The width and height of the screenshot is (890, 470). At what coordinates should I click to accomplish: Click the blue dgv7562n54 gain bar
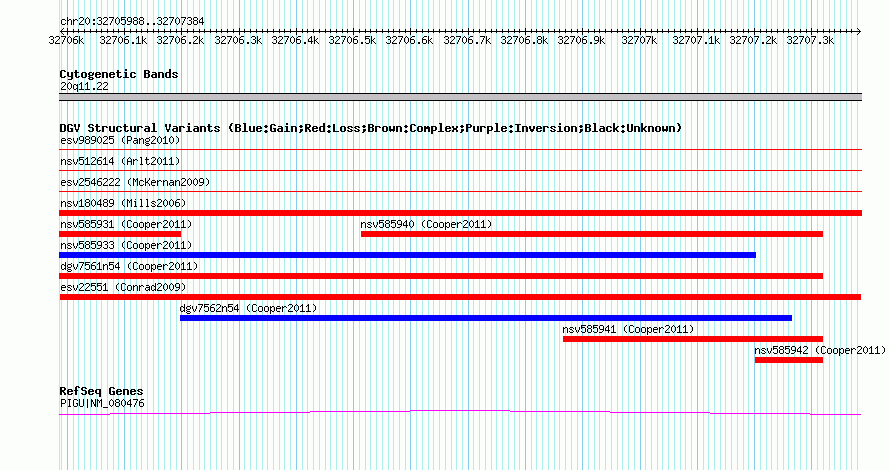click(x=486, y=318)
